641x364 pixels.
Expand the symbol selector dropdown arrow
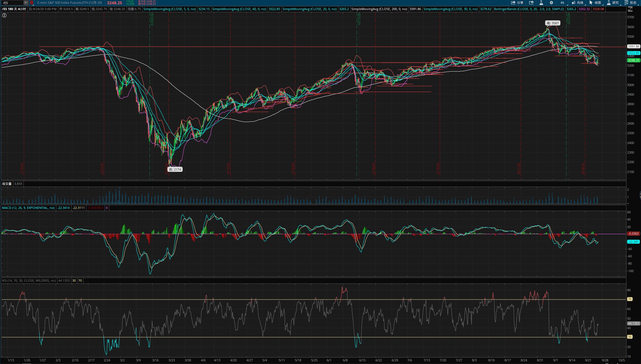26,3
